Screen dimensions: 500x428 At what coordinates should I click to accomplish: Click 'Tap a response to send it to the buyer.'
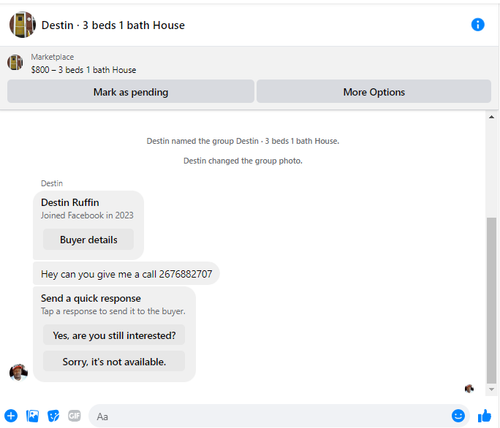(113, 311)
